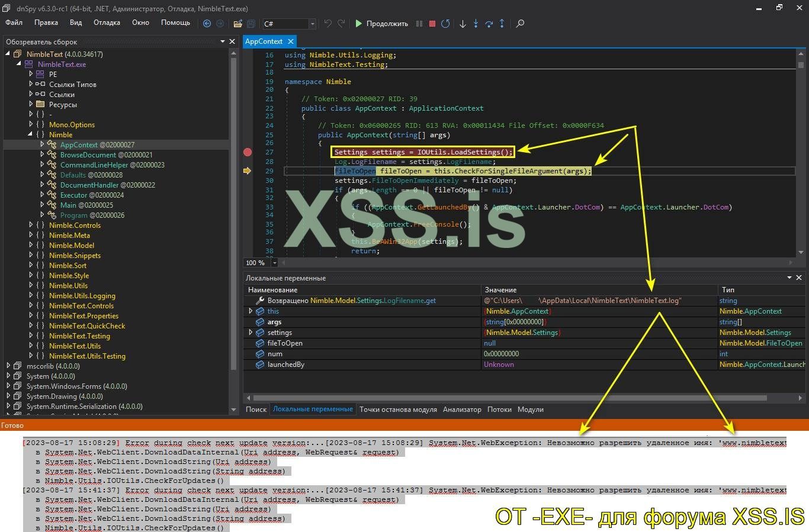Click the Program class icon
The image size is (809, 532).
(x=52, y=215)
